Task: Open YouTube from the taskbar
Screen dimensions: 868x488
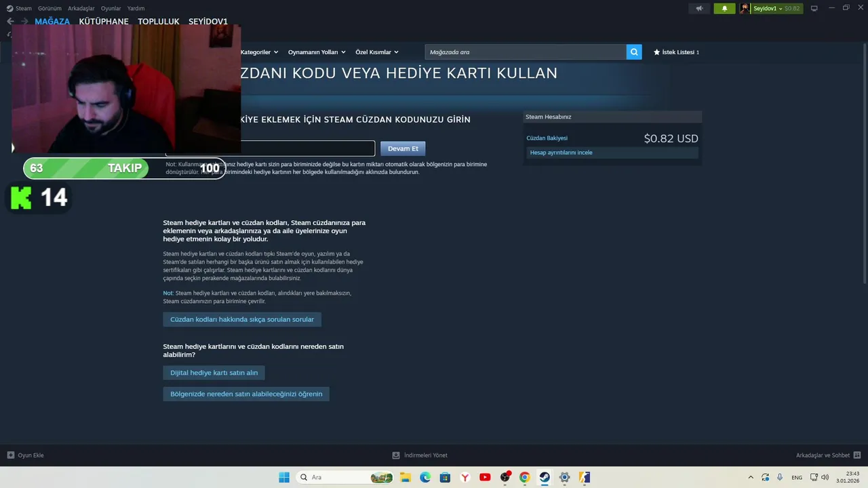Action: [485, 477]
